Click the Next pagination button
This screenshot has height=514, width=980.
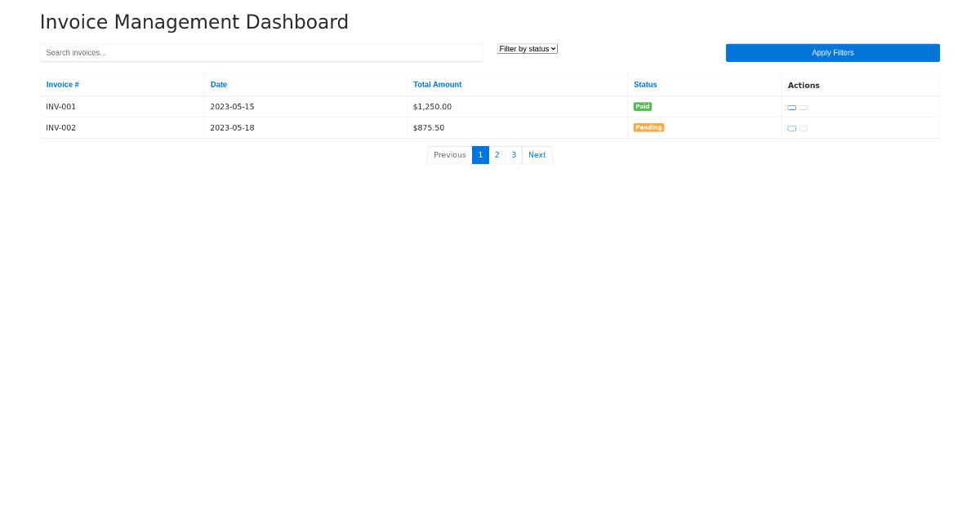(x=537, y=154)
